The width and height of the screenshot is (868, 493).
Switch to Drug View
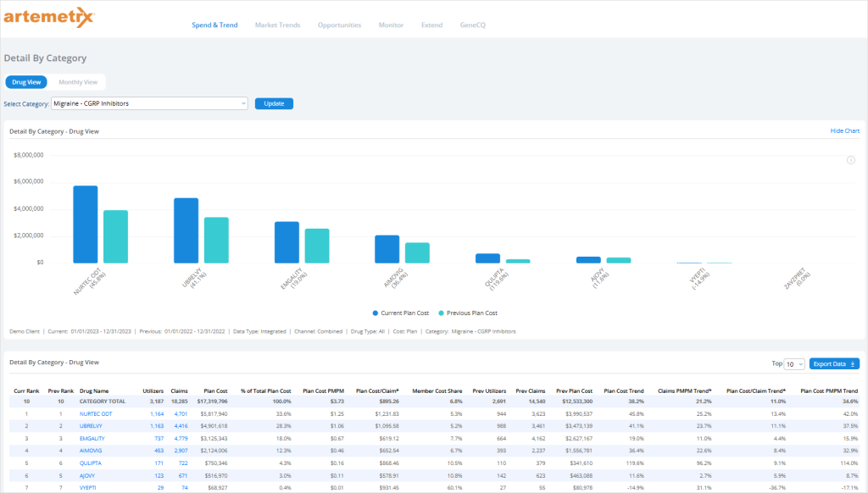pyautogui.click(x=26, y=82)
